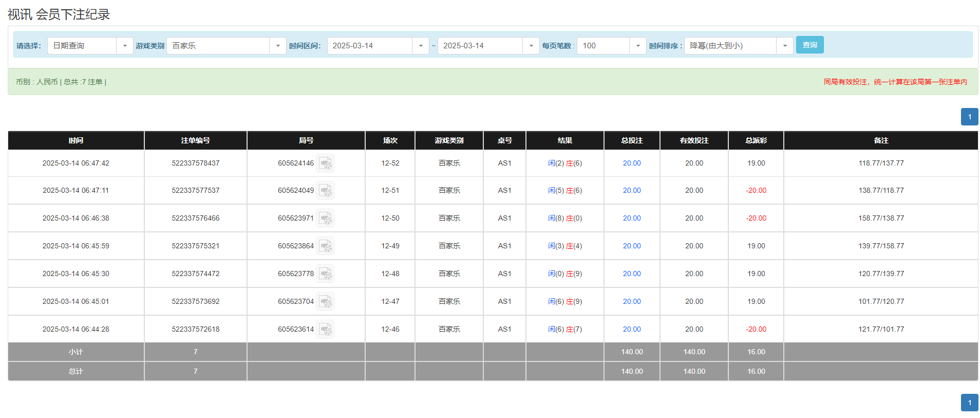Open replay icon for round 605623704
The height and width of the screenshot is (418, 980).
pyautogui.click(x=325, y=302)
